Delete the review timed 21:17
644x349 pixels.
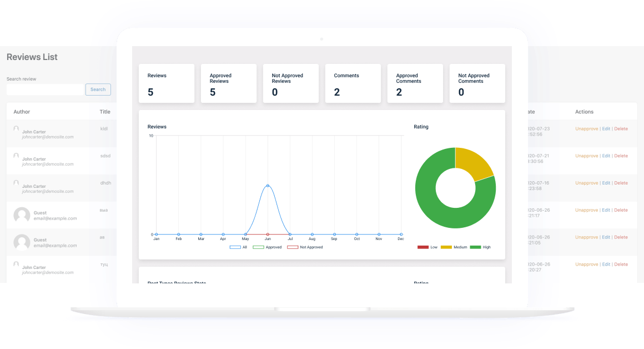coord(621,210)
